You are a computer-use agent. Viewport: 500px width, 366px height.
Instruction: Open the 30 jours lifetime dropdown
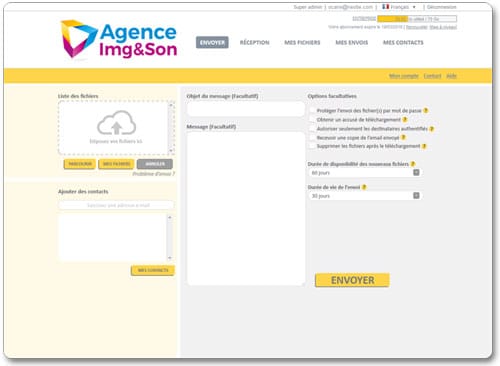(364, 196)
